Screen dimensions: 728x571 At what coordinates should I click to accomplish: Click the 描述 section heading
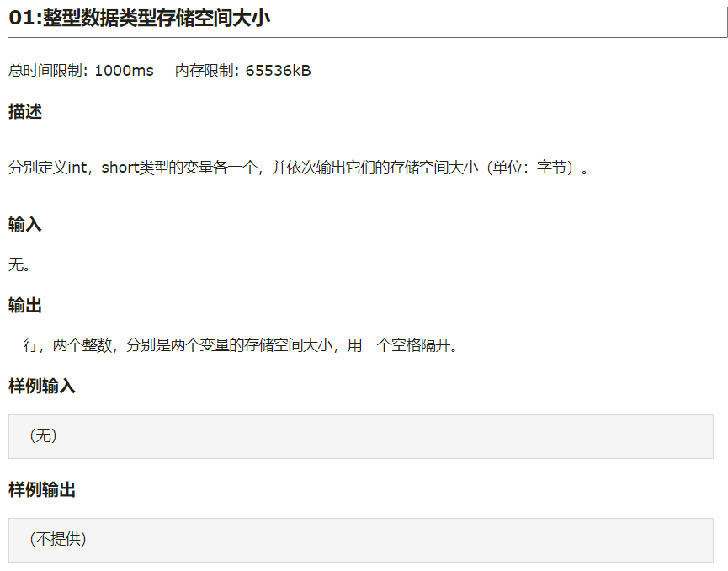coord(25,111)
